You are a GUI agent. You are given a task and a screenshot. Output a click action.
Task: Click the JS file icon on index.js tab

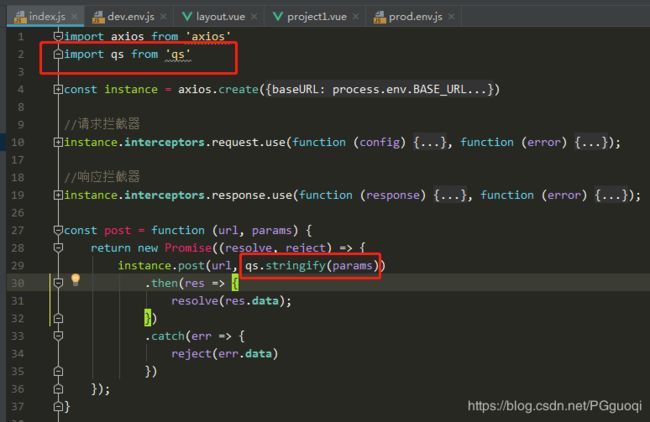point(20,17)
